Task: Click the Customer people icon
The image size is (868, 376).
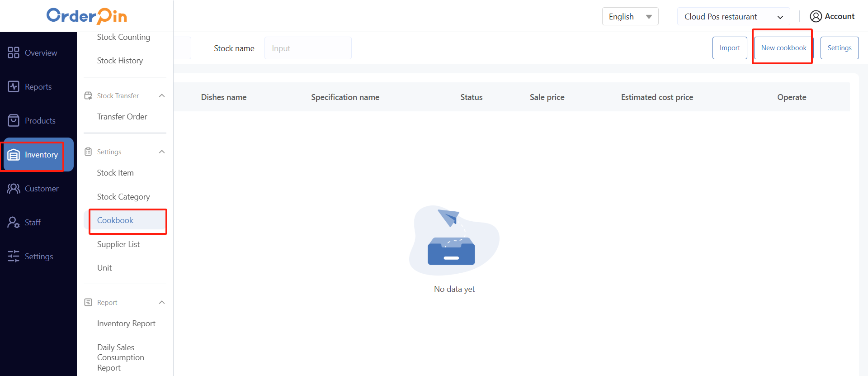Action: click(x=14, y=189)
